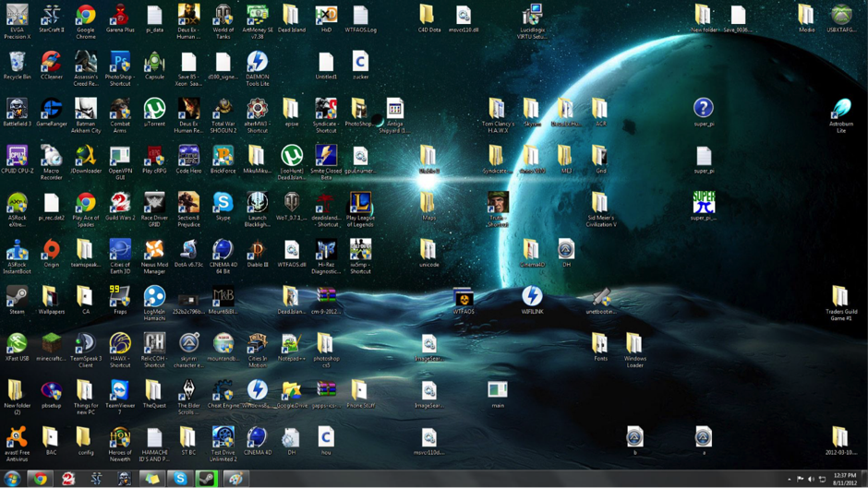868x488 pixels.
Task: Click the Windows Start button
Action: (12, 479)
